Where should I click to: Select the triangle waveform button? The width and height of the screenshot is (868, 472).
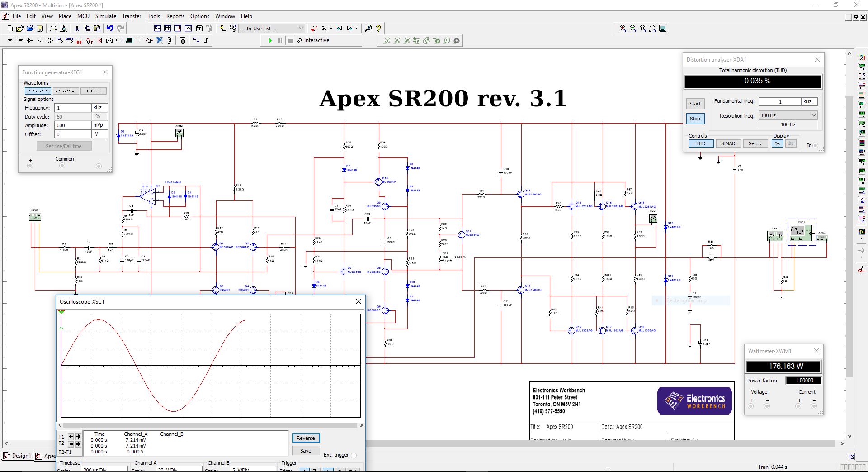click(66, 91)
